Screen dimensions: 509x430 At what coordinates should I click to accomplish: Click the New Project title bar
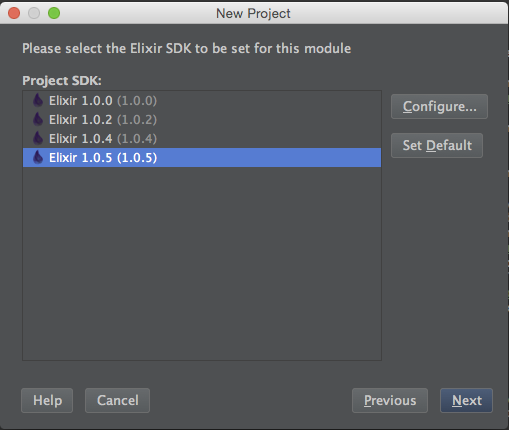[253, 13]
